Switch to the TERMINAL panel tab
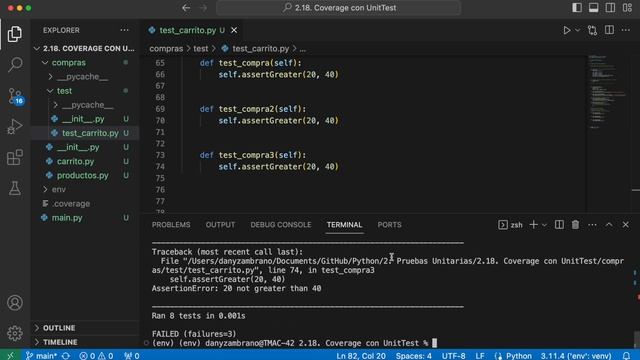640x360 pixels. 344,225
